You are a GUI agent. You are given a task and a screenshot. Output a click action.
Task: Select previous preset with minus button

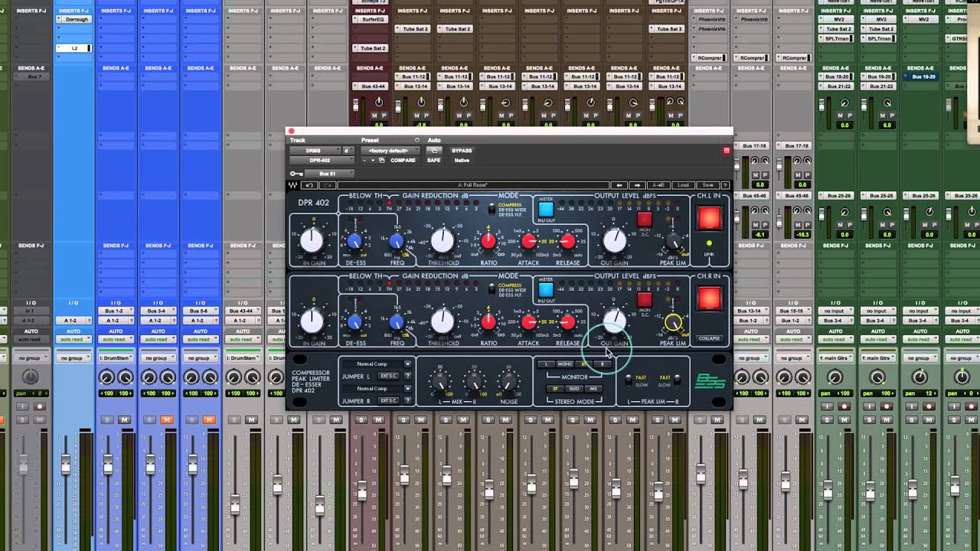[364, 161]
